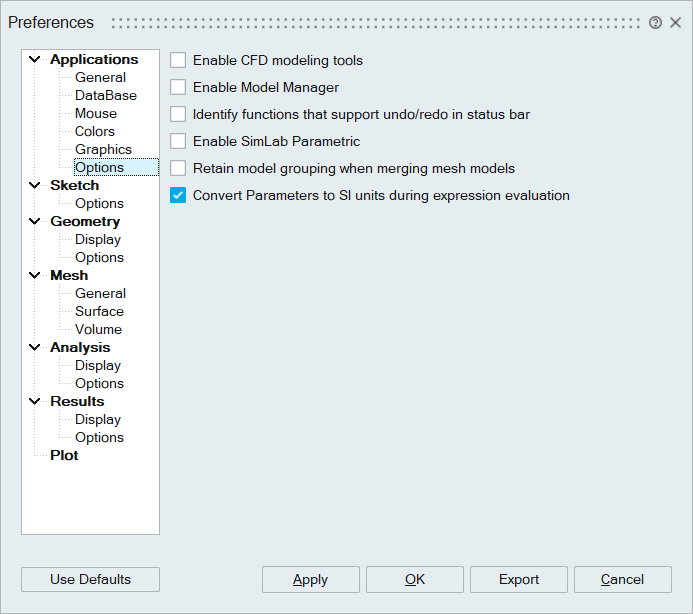The width and height of the screenshot is (693, 614).
Task: Click the Apply button
Action: [310, 579]
